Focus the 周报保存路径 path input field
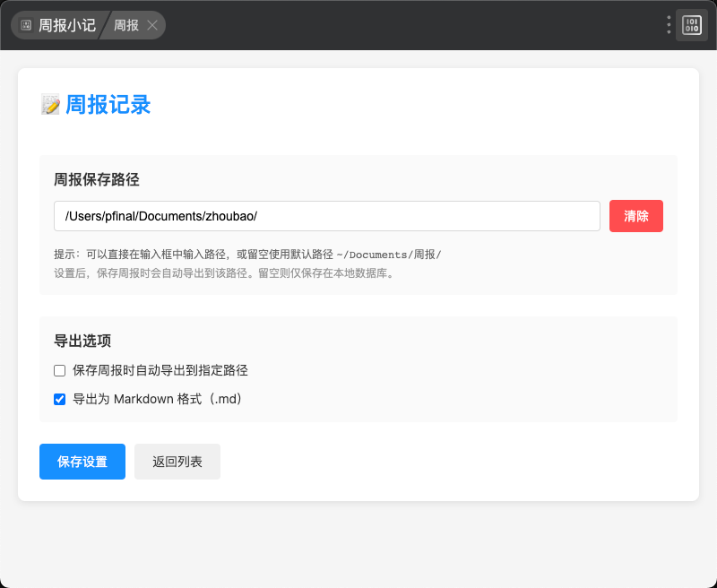717x588 pixels. (x=326, y=216)
